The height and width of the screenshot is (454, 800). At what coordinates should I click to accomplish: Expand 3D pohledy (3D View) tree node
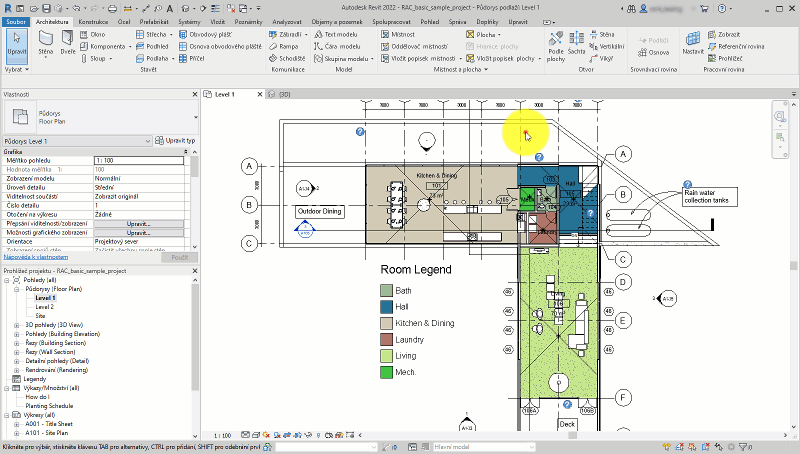16,325
